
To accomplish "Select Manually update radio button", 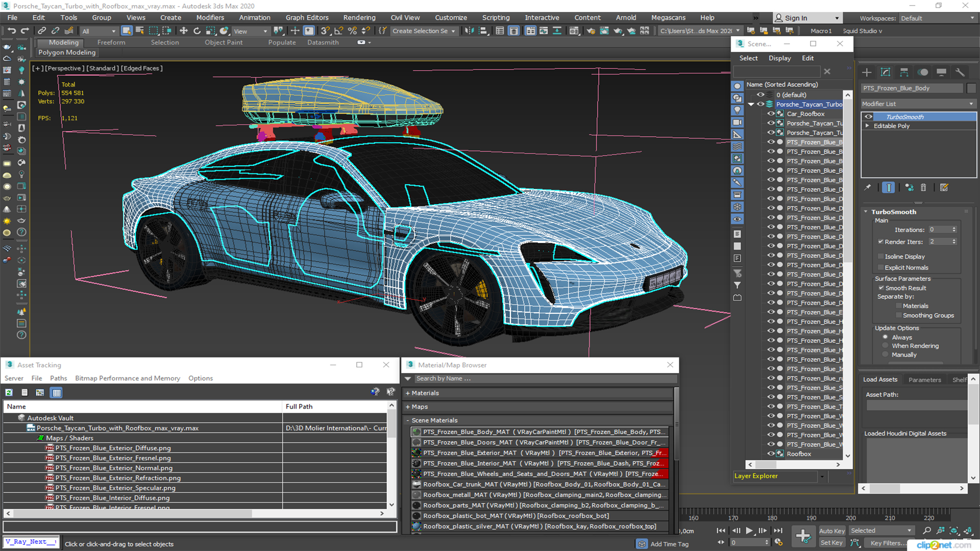I will pos(886,355).
